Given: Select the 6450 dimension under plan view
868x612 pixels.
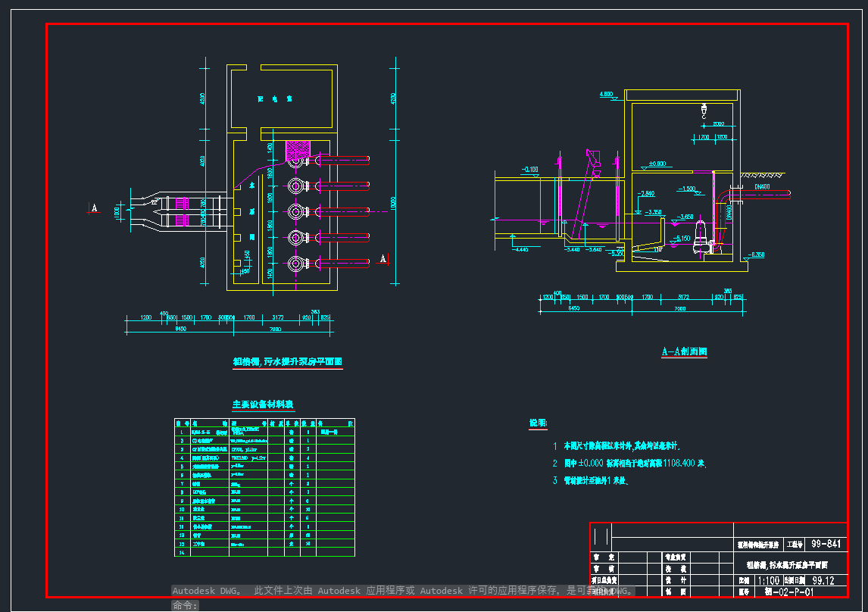Looking at the screenshot, I should [181, 329].
